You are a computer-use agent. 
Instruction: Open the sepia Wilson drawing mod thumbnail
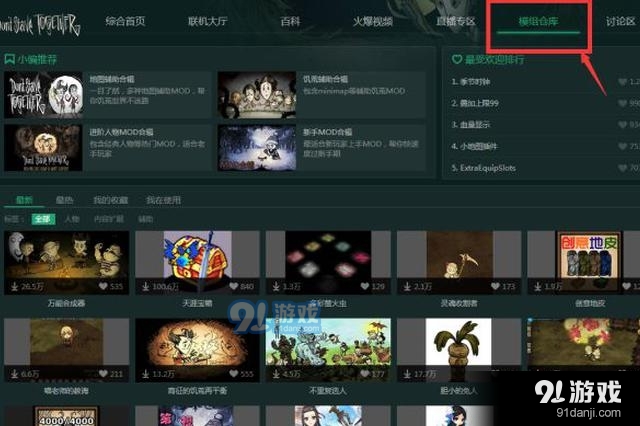click(197, 350)
